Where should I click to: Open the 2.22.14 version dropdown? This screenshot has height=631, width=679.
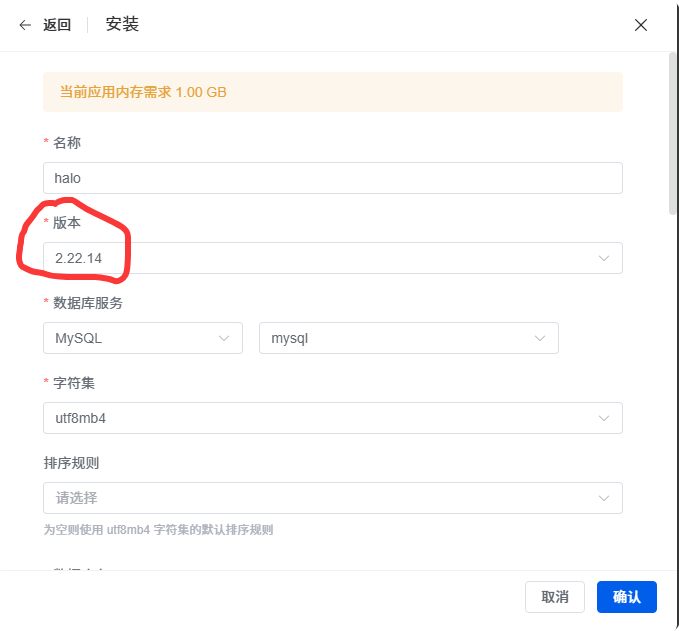[x=320, y=258]
